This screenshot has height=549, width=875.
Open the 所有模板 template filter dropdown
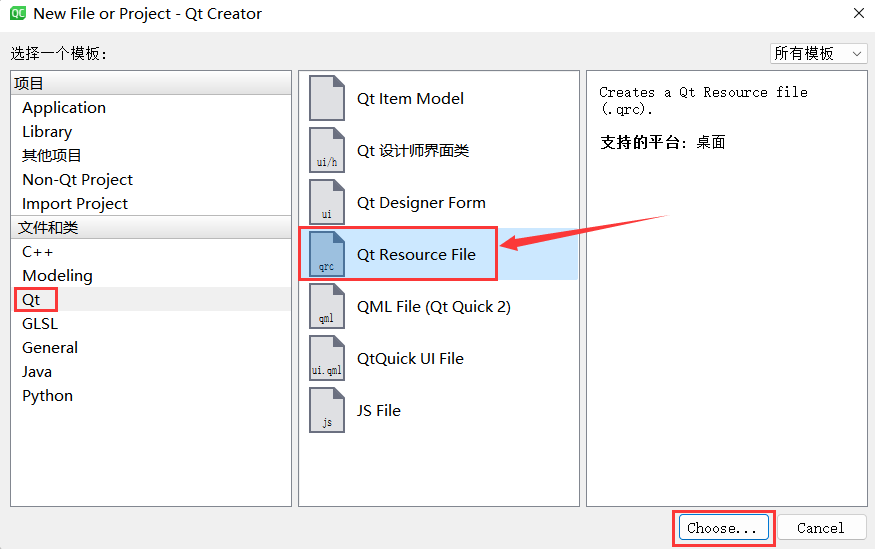pyautogui.click(x=818, y=54)
